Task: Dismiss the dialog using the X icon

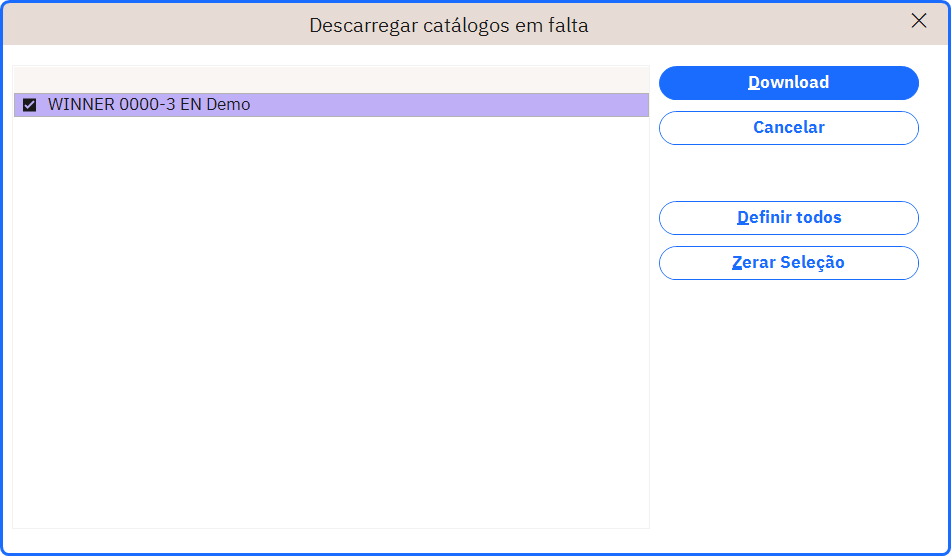Action: point(918,21)
